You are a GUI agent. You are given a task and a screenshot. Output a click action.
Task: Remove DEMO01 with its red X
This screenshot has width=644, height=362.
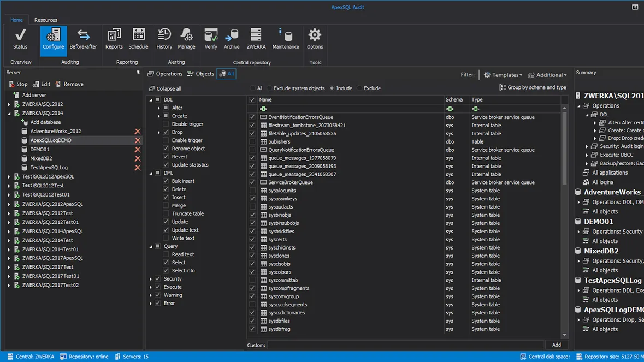point(138,150)
